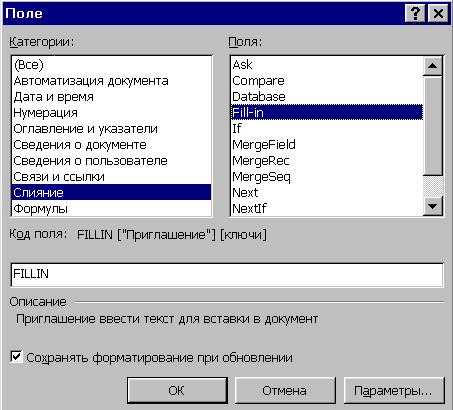The image size is (453, 410).
Task: Click the fields list scroll down arrow
Action: 433,206
